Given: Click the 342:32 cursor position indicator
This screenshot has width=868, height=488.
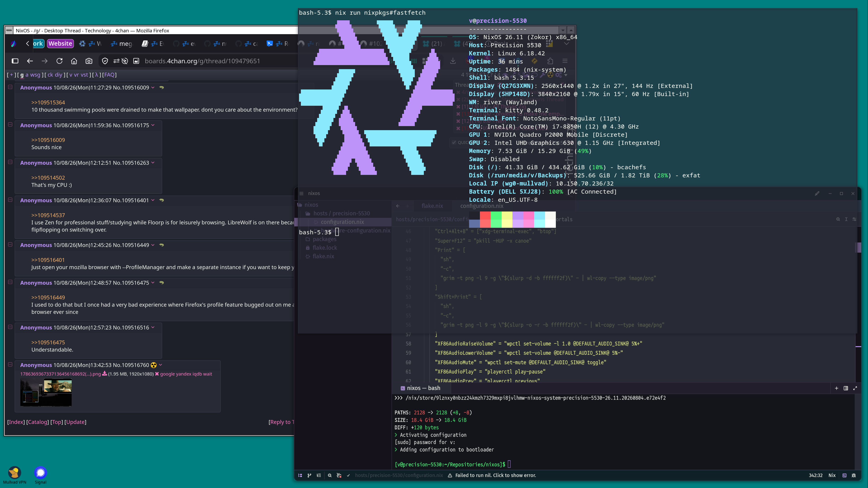Looking at the screenshot, I should point(815,475).
